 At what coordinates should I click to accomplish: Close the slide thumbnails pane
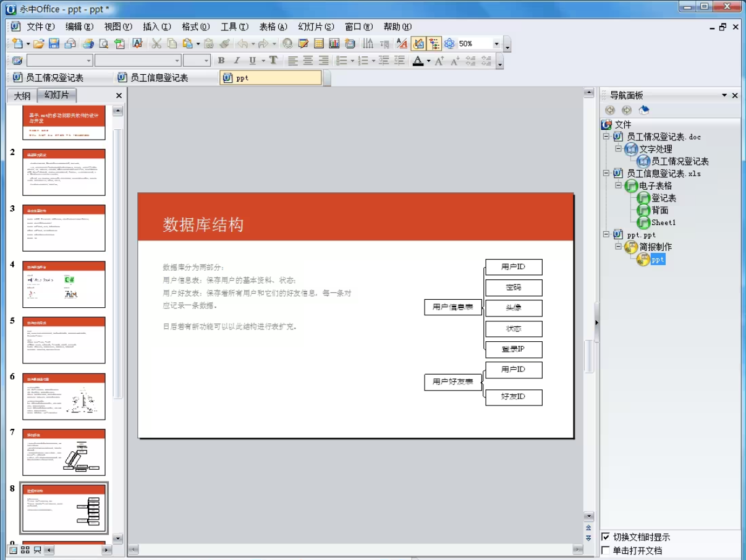[x=119, y=96]
